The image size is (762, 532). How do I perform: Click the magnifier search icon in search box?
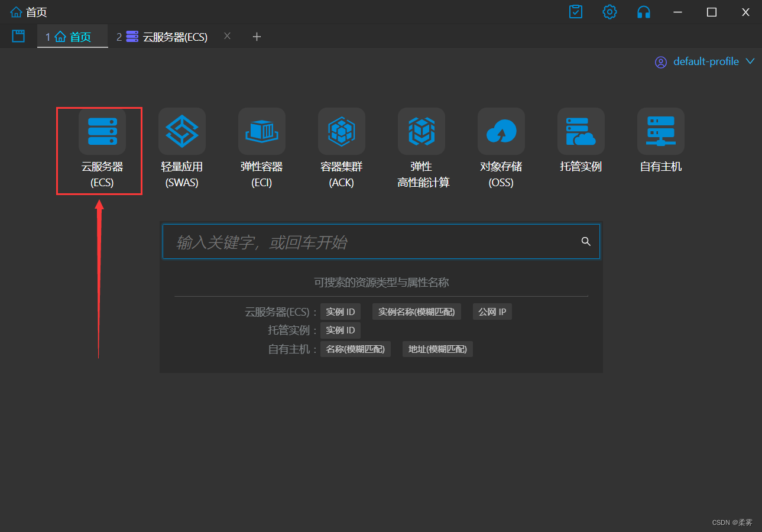coord(586,241)
